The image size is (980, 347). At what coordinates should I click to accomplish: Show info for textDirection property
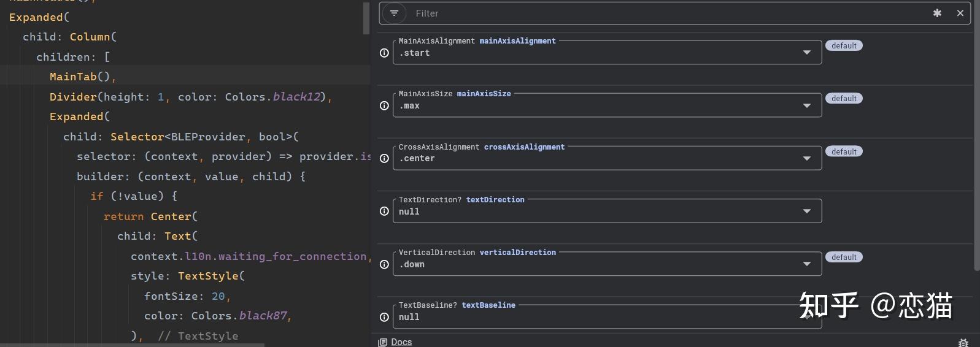[x=384, y=211]
